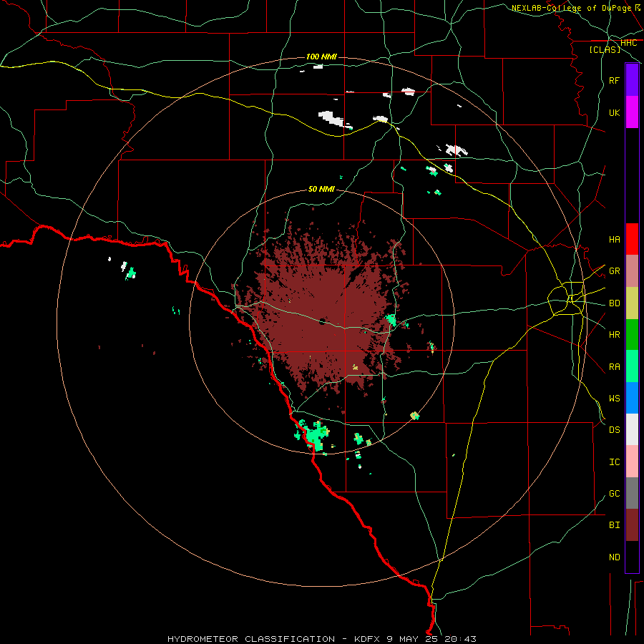Click the DS legend label
Viewport: 644px width, 644px height.
pyautogui.click(x=615, y=430)
